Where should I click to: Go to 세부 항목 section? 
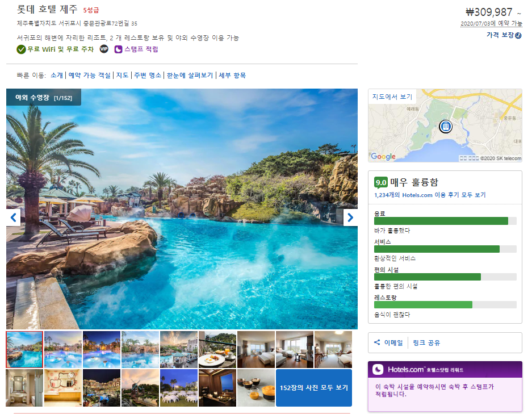[232, 76]
